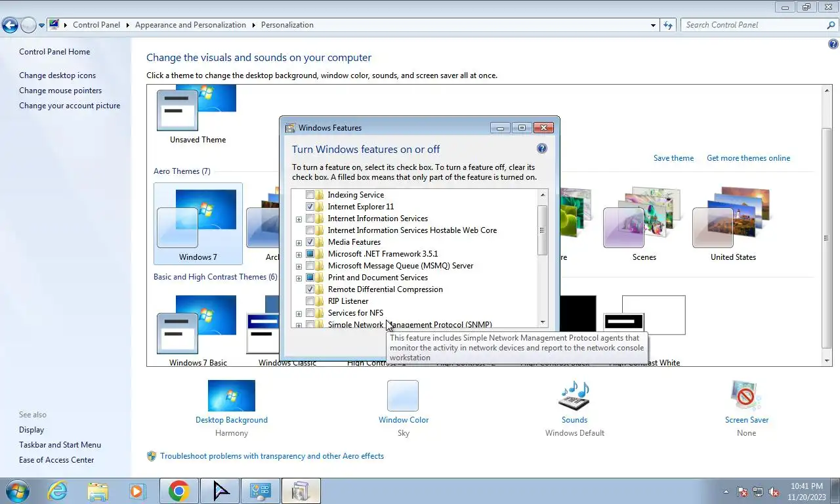Expand Microsoft Message Queue Server node
Image resolution: width=840 pixels, height=504 pixels.
click(299, 266)
